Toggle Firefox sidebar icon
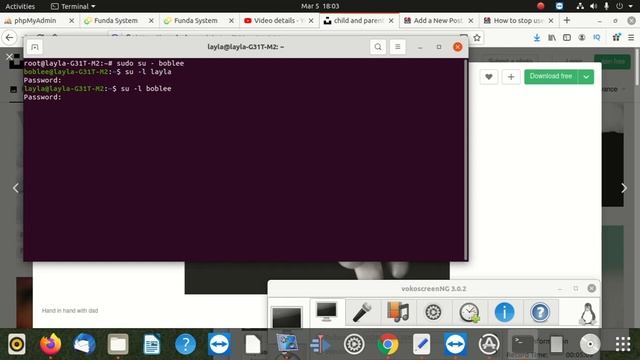Screen dimensions: 640x360 (567, 38)
